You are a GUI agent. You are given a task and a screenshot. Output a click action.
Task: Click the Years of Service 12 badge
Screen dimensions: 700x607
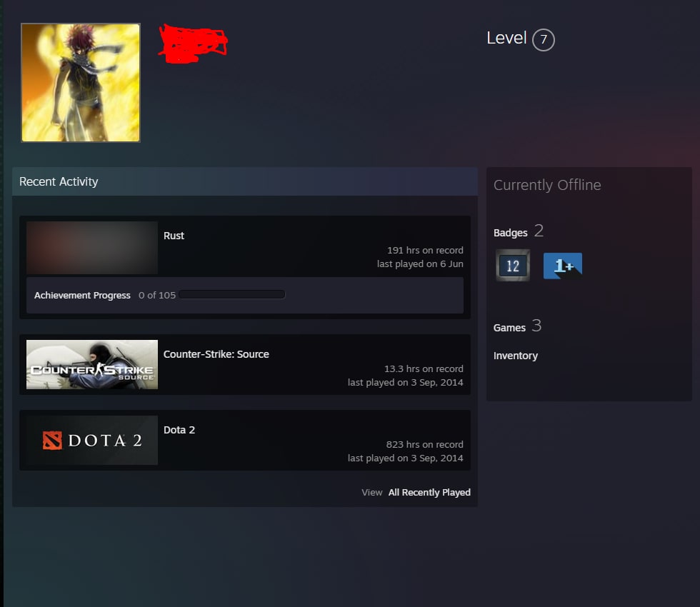[513, 266]
